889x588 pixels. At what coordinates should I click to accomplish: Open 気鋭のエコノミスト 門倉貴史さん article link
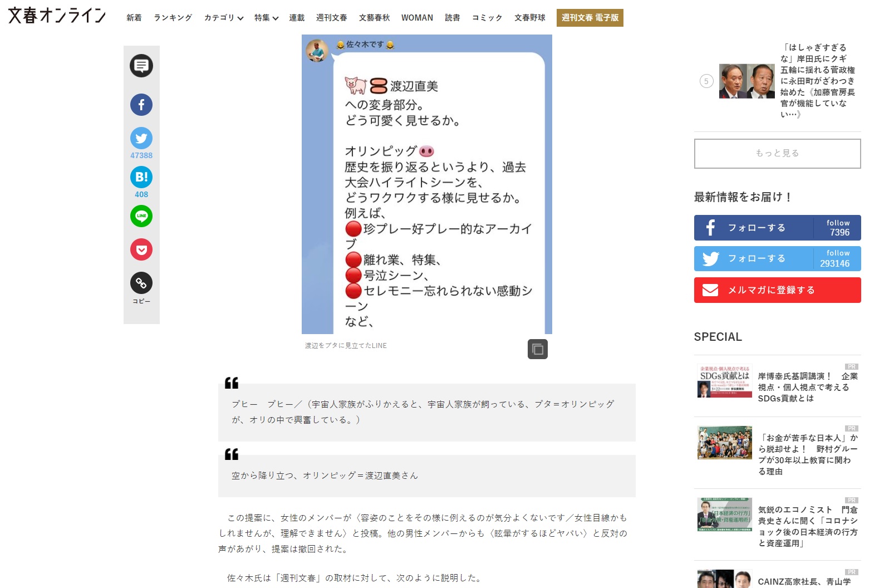click(x=808, y=526)
